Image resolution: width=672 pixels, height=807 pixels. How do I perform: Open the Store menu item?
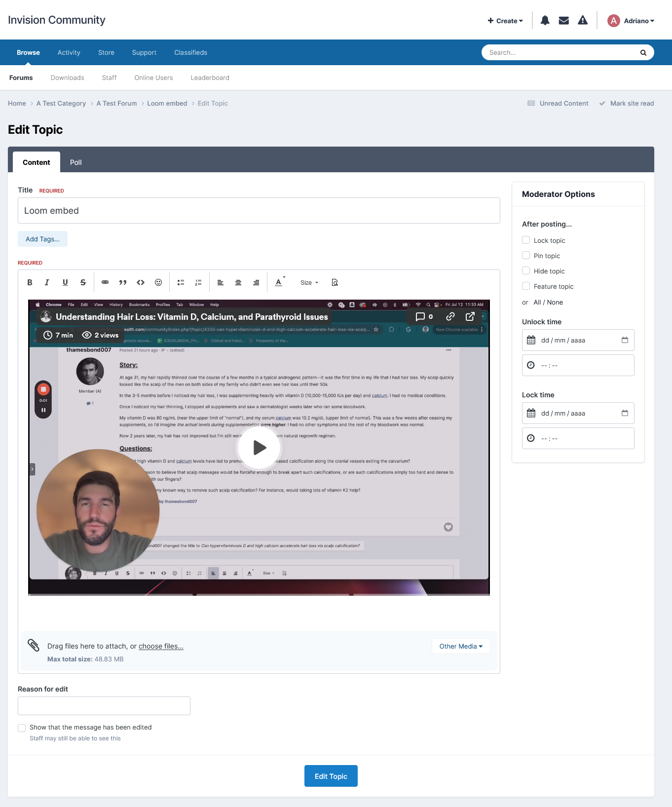(x=106, y=52)
